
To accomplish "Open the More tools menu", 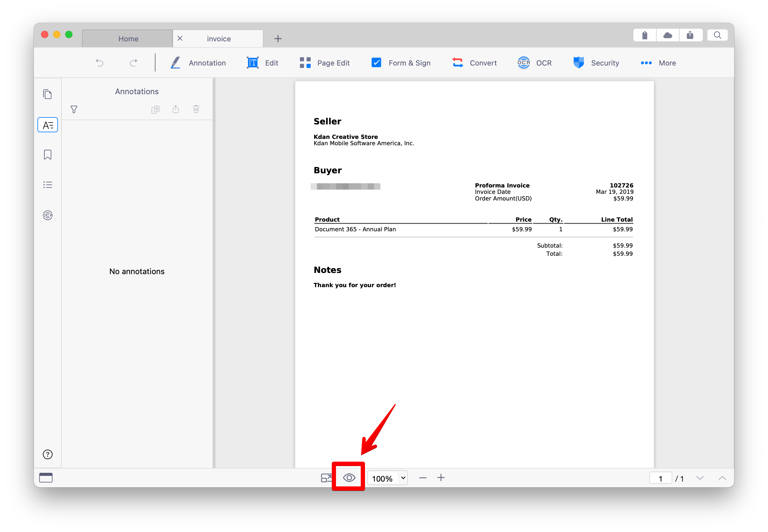I will pyautogui.click(x=658, y=63).
